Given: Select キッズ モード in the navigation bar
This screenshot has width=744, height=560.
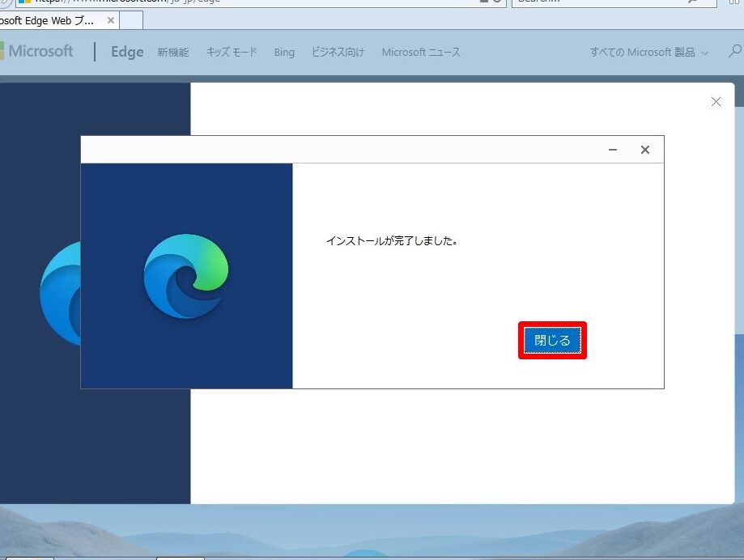Looking at the screenshot, I should pos(231,52).
